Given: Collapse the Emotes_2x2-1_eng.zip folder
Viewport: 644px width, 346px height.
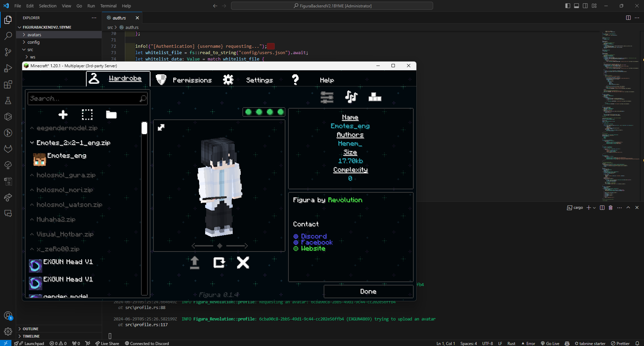Looking at the screenshot, I should (x=32, y=143).
